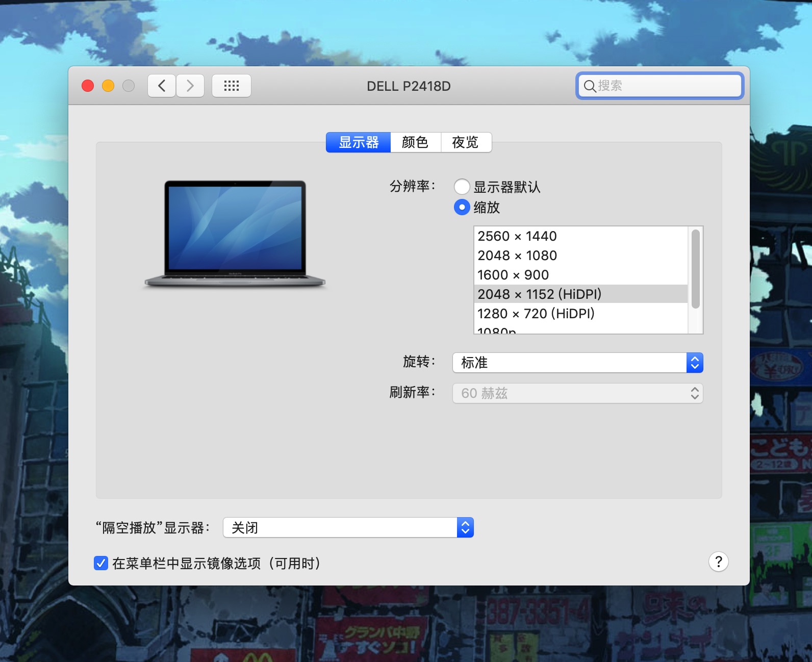Open the 夜览 tab

point(466,142)
